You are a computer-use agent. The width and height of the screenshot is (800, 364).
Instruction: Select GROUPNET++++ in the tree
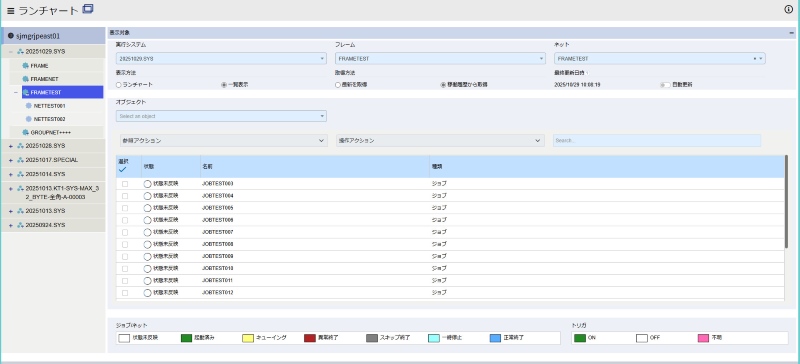coord(51,132)
